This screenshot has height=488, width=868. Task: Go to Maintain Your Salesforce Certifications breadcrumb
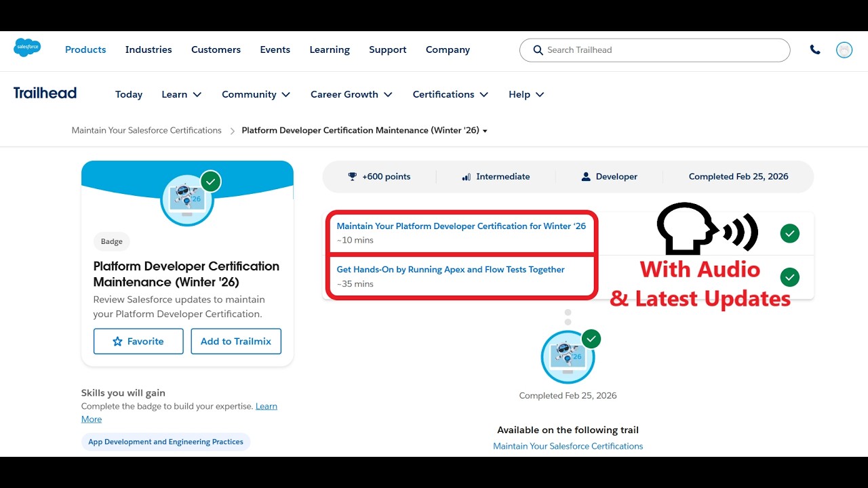[146, 130]
